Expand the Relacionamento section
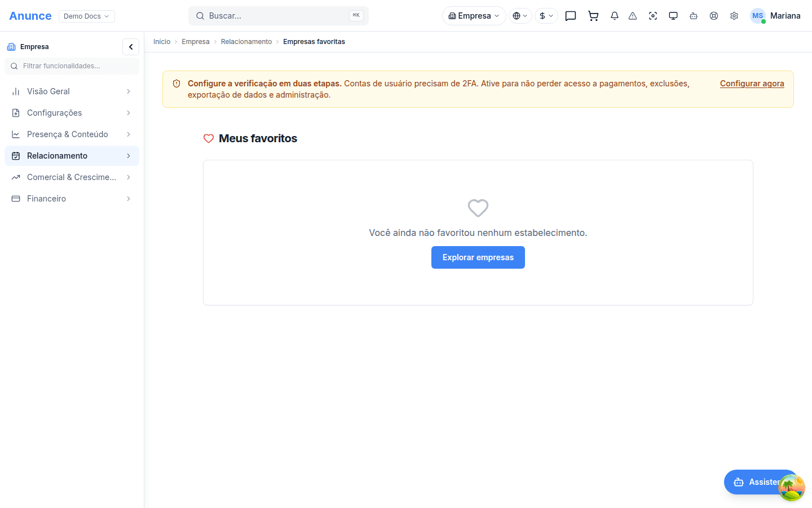Screen dimensions: 812x508 pyautogui.click(x=72, y=156)
